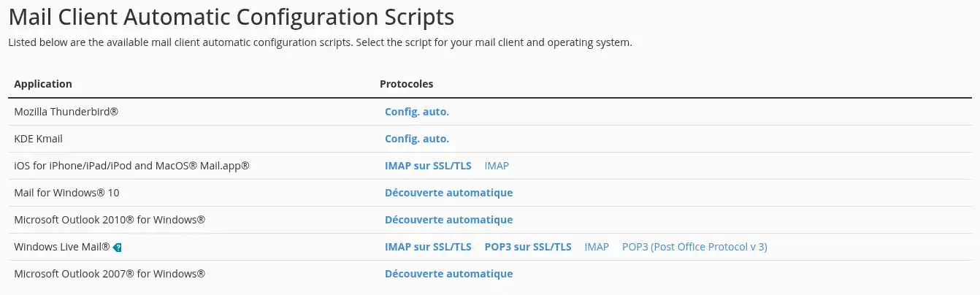Open Découverte automatique for Outlook 2010
This screenshot has height=295, width=980.
(448, 220)
